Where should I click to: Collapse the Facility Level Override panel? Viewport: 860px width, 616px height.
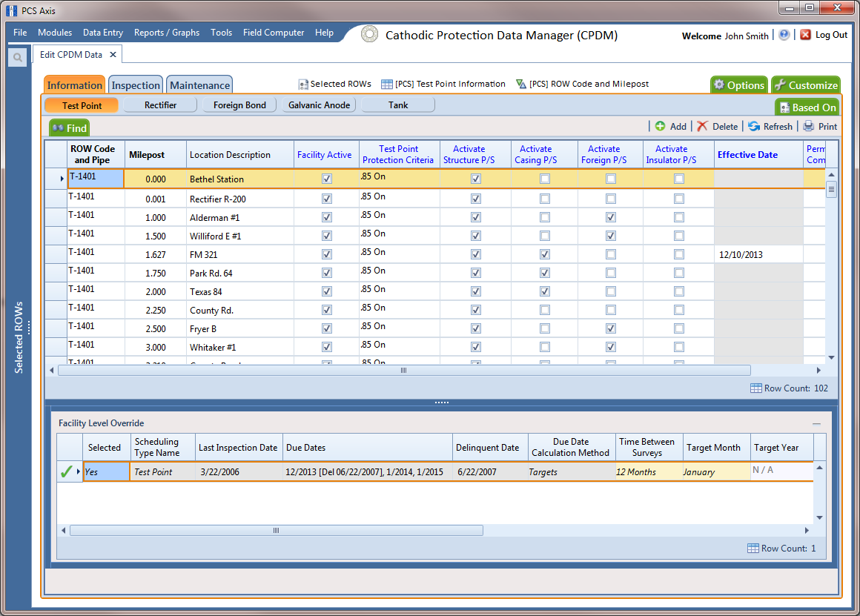coord(817,423)
